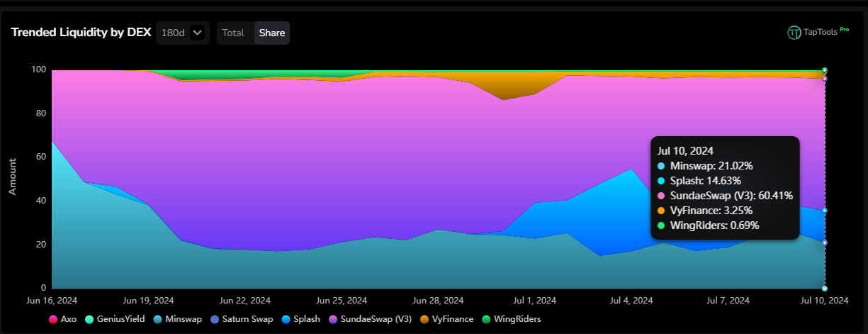Click the y-axis value 20
Screen dimensions: 868x334
coord(40,245)
